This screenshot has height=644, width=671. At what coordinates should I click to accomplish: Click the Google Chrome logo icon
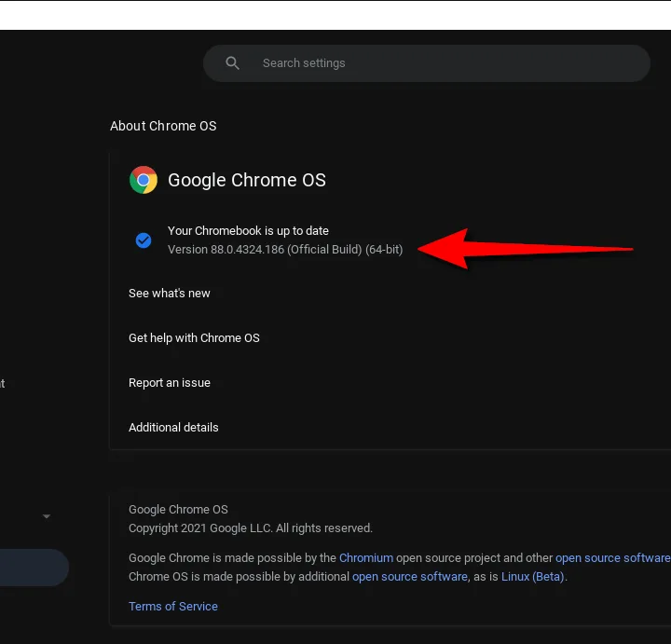point(144,180)
